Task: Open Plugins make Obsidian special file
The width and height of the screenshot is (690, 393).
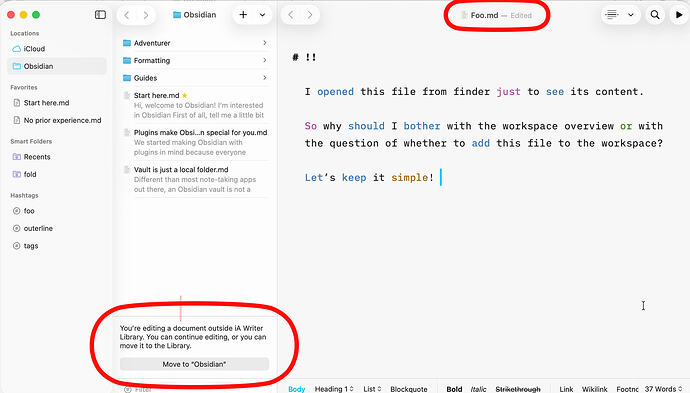Action: point(195,142)
